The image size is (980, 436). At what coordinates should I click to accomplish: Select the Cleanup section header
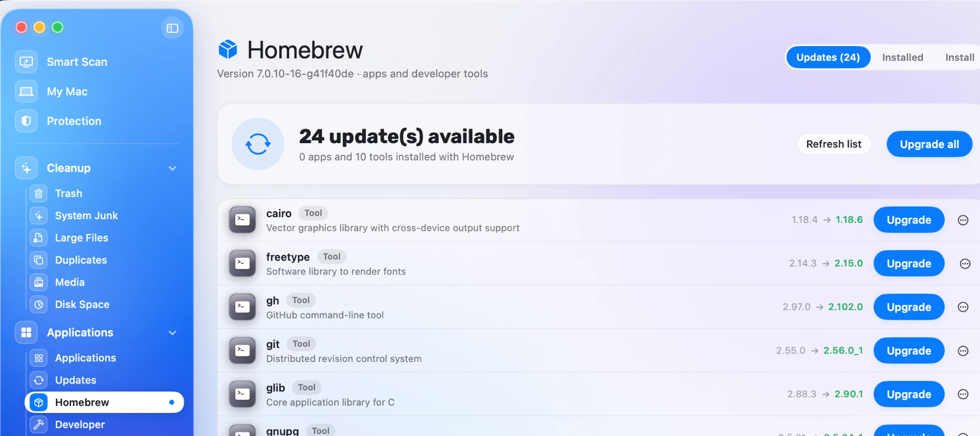97,168
